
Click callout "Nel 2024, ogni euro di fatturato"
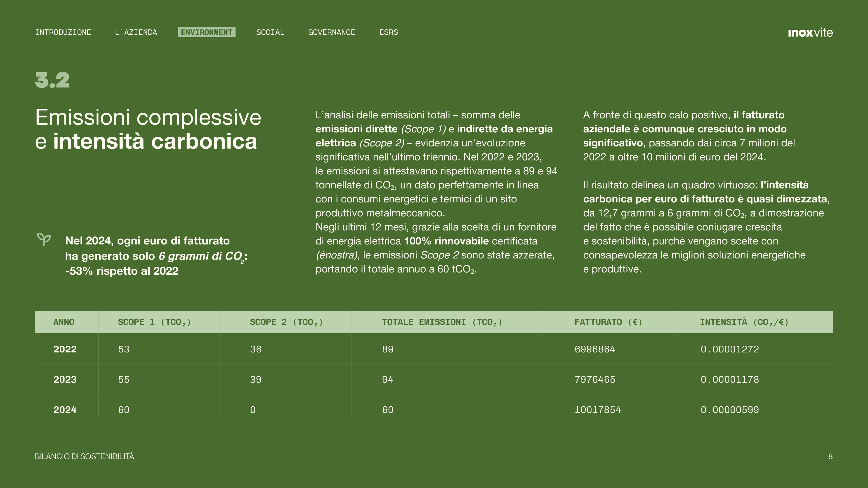tap(147, 241)
